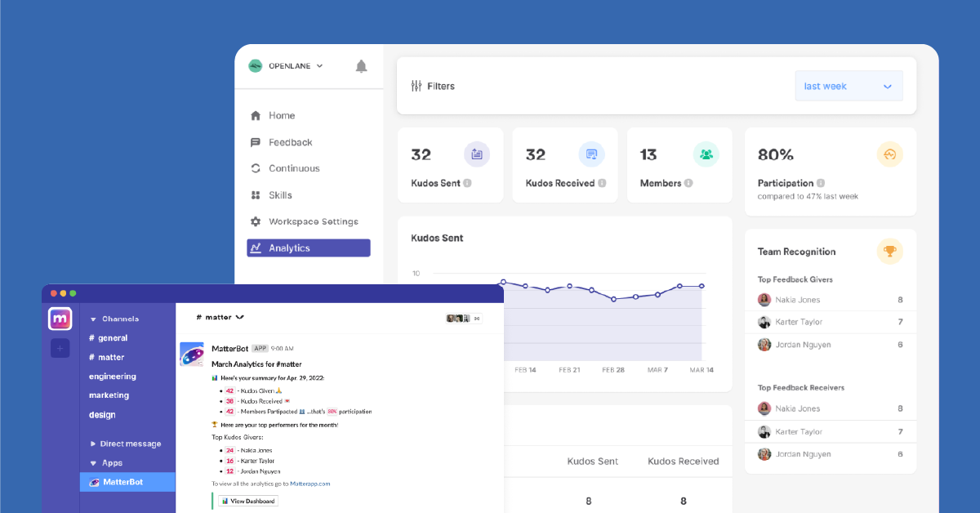Click the Kudos Received table column header
The image size is (980, 513).
tap(684, 462)
